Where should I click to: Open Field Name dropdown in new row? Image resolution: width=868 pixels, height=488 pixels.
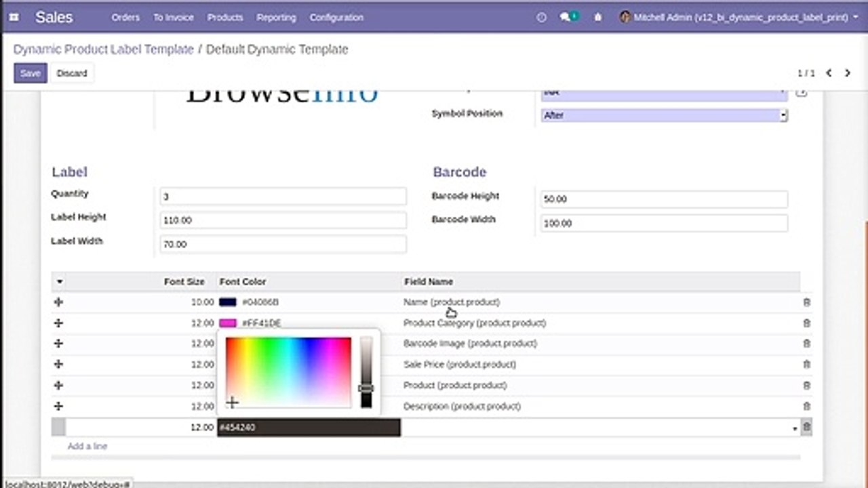coord(794,428)
